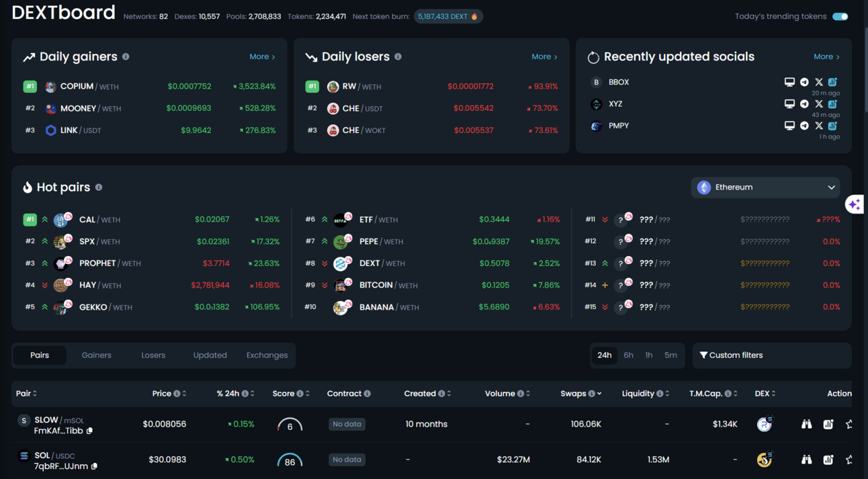Click the SOL score gauge showing 86
868x479 pixels.
[x=290, y=460]
